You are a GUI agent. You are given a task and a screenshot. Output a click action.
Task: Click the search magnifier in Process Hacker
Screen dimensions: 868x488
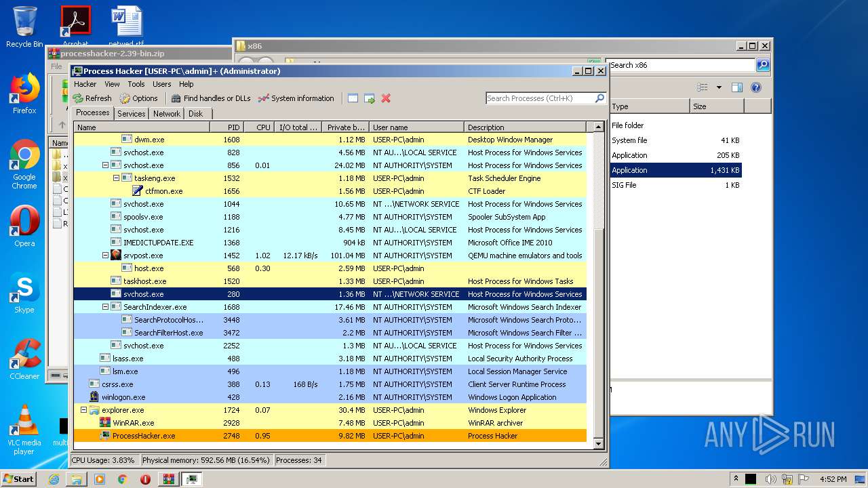599,98
